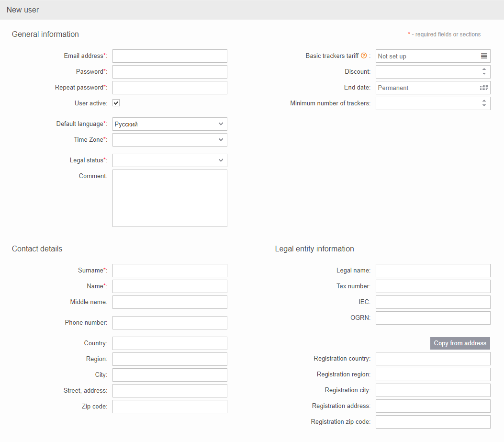Click the Discount spinner arrows
Screen dimensions: 504x442
click(x=484, y=72)
